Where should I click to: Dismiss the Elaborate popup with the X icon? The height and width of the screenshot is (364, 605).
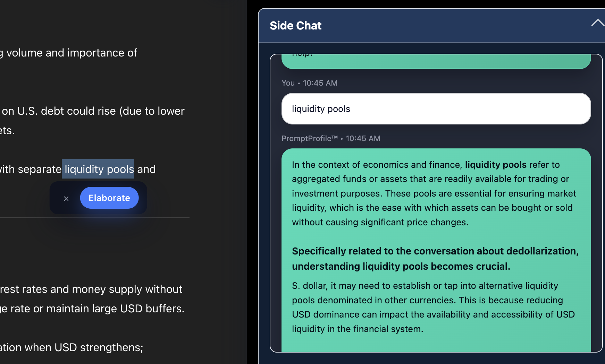(x=66, y=199)
